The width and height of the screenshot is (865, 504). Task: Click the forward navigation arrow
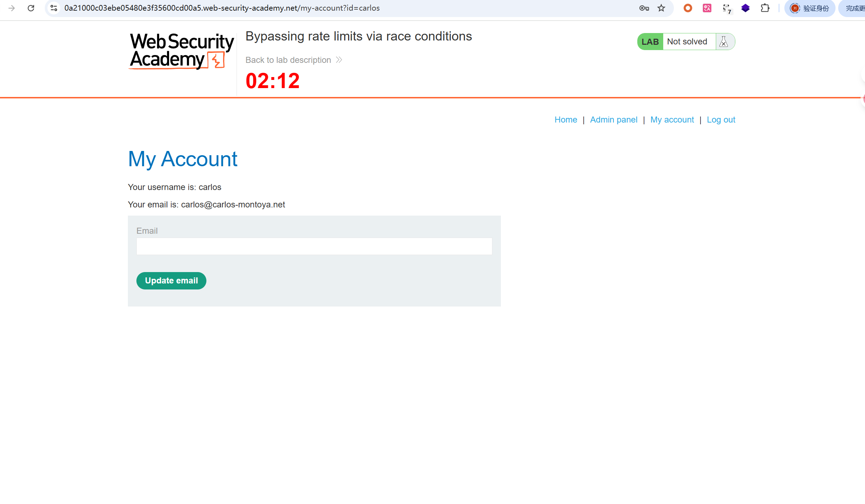pyautogui.click(x=12, y=8)
